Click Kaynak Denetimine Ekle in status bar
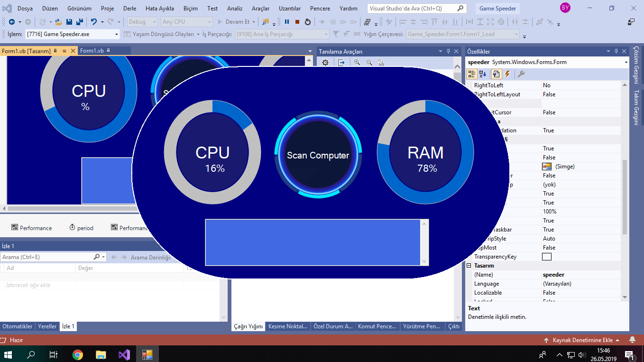Screen dimensions: 644x362 click(x=582, y=340)
